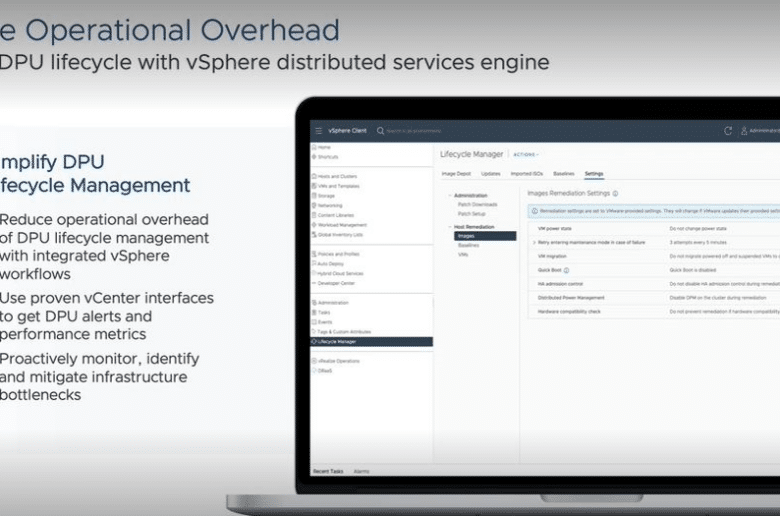Click the Tasks icon in the sidebar

[x=314, y=312]
